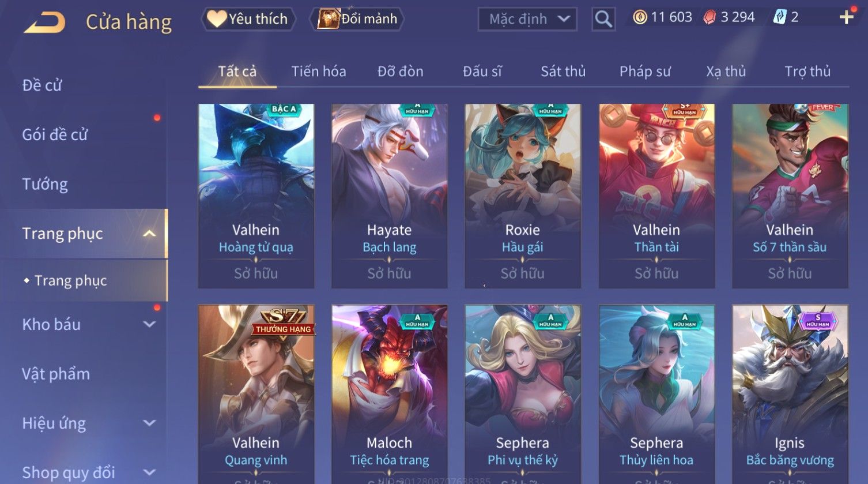Open the Mặc định sort dropdown
Image resolution: width=868 pixels, height=484 pixels.
527,19
